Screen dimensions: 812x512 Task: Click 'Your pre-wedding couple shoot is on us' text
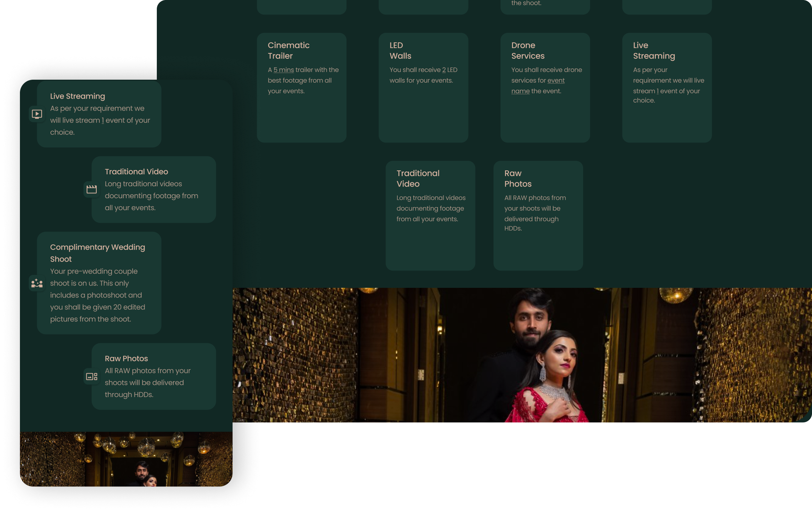(94, 277)
